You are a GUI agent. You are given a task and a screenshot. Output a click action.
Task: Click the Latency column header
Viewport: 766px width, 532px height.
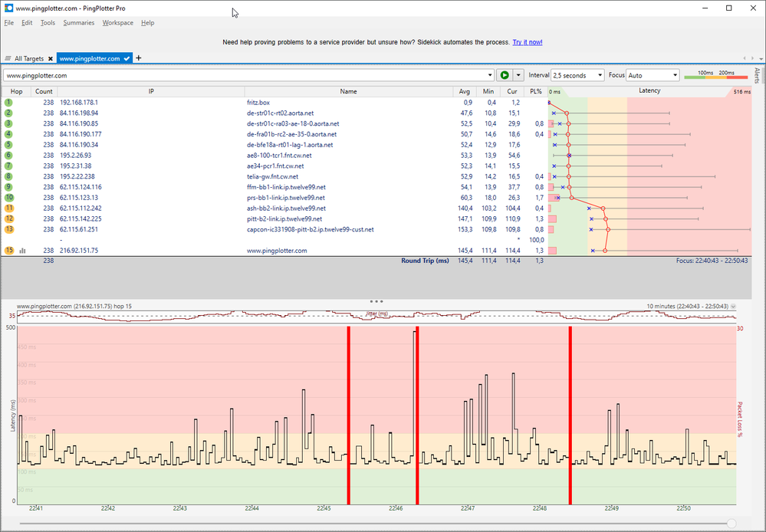coord(649,91)
